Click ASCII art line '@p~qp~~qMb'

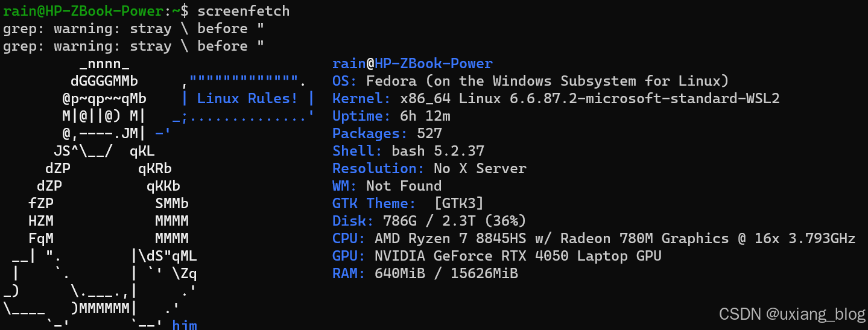pyautogui.click(x=104, y=98)
